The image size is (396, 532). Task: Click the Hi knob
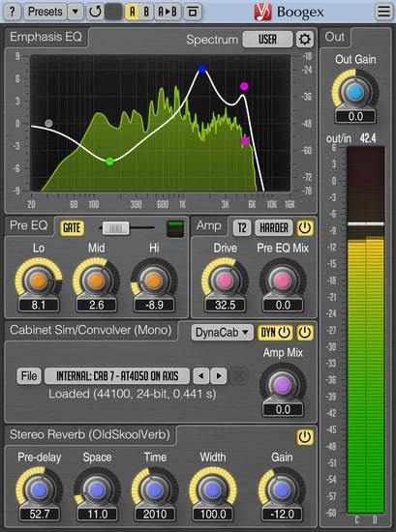(x=154, y=281)
